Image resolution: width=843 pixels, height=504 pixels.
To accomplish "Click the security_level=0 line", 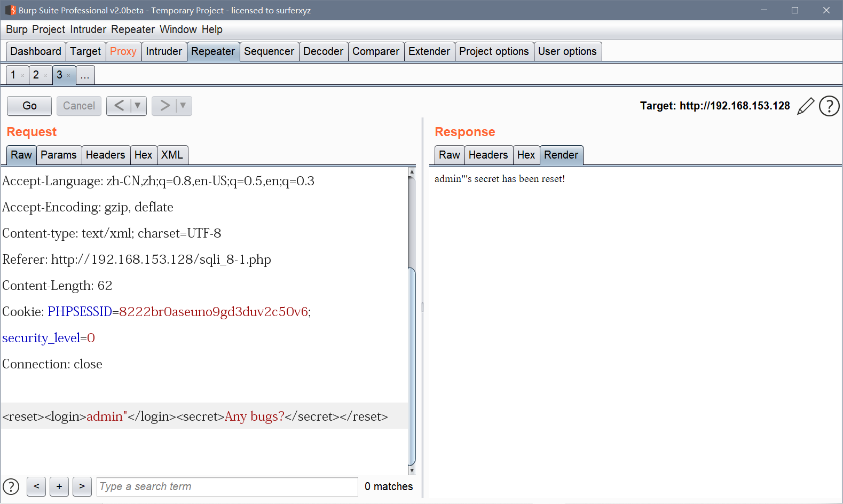I will pos(49,338).
